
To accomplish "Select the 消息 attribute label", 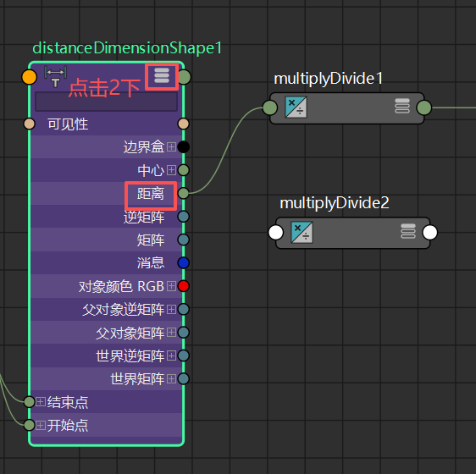I will coord(151,262).
